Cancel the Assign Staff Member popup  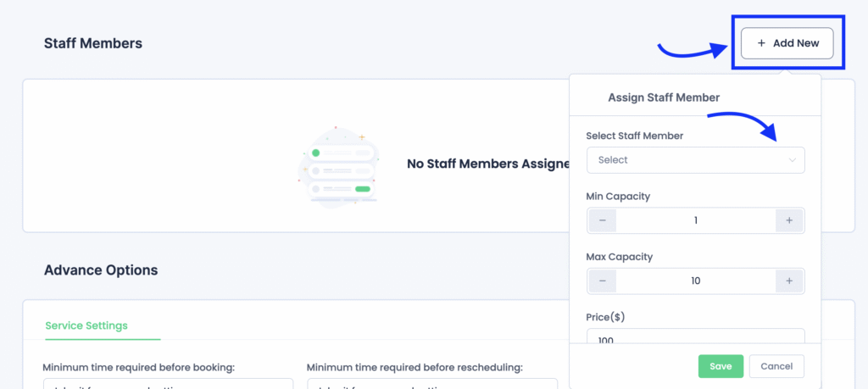(x=776, y=366)
